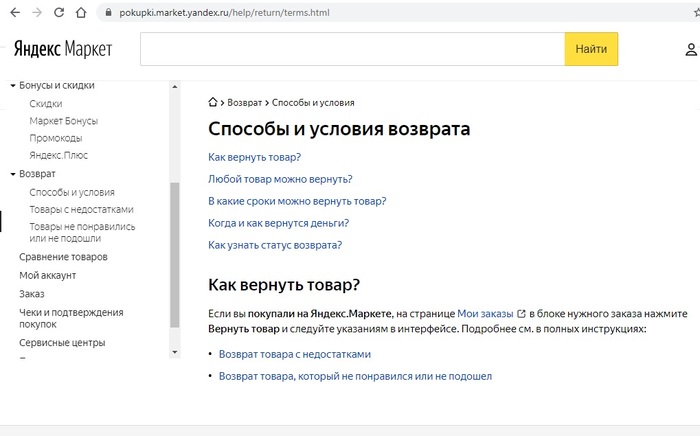Click the search input field

point(353,49)
